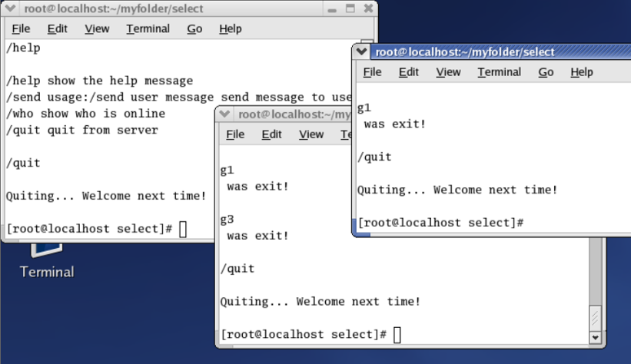Click the '/help' command at top of first terminal
The height and width of the screenshot is (364, 631).
point(23,48)
